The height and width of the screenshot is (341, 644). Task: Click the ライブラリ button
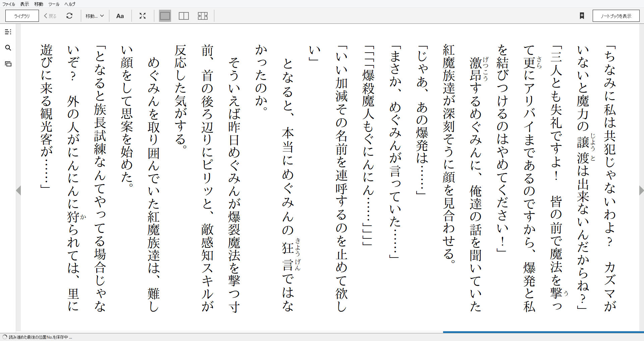22,16
